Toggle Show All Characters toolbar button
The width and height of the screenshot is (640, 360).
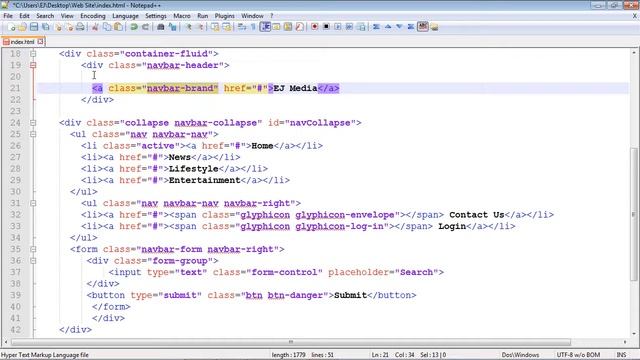click(x=253, y=27)
